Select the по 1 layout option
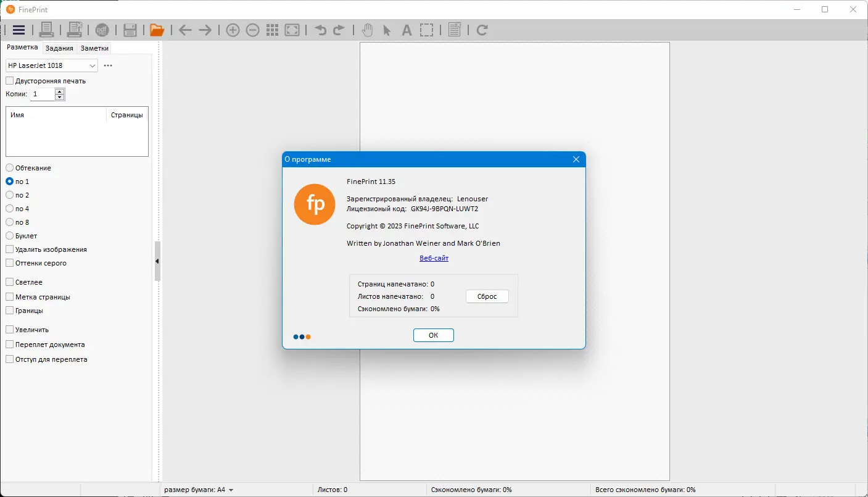This screenshot has width=868, height=497. point(10,182)
